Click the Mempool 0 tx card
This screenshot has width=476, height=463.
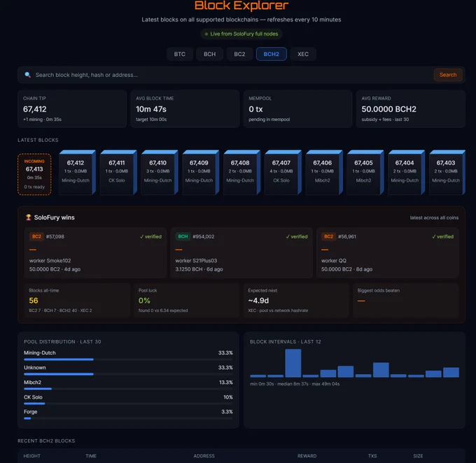[297, 108]
